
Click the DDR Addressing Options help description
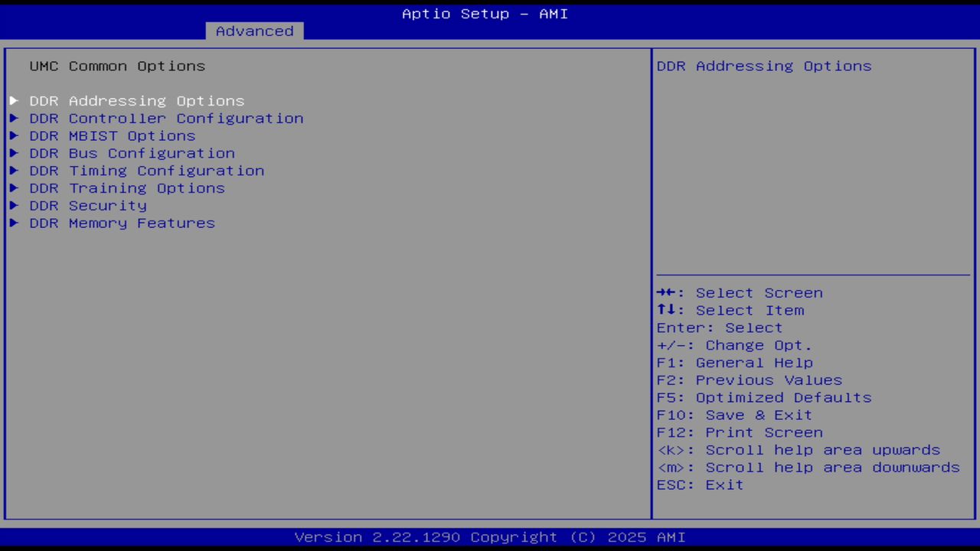point(763,66)
